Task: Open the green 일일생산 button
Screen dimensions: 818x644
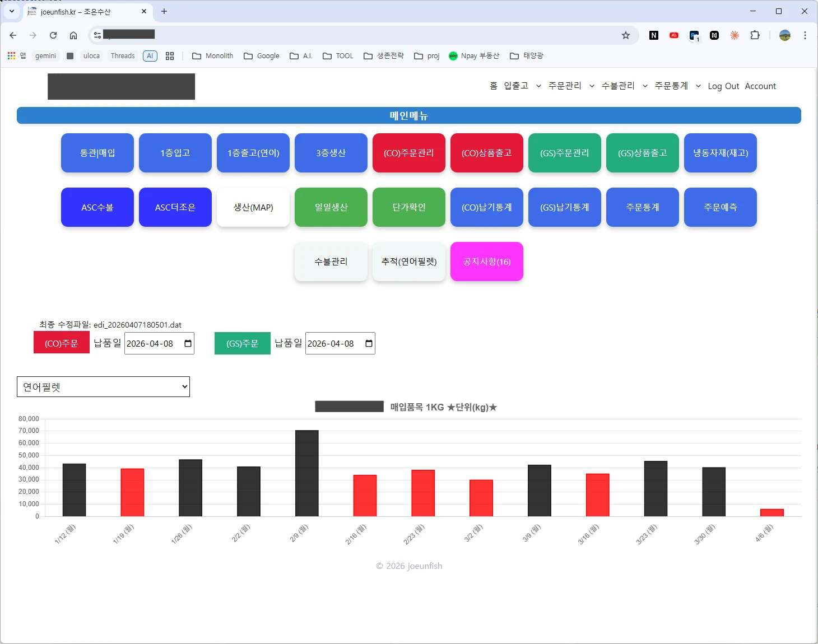Action: point(331,207)
